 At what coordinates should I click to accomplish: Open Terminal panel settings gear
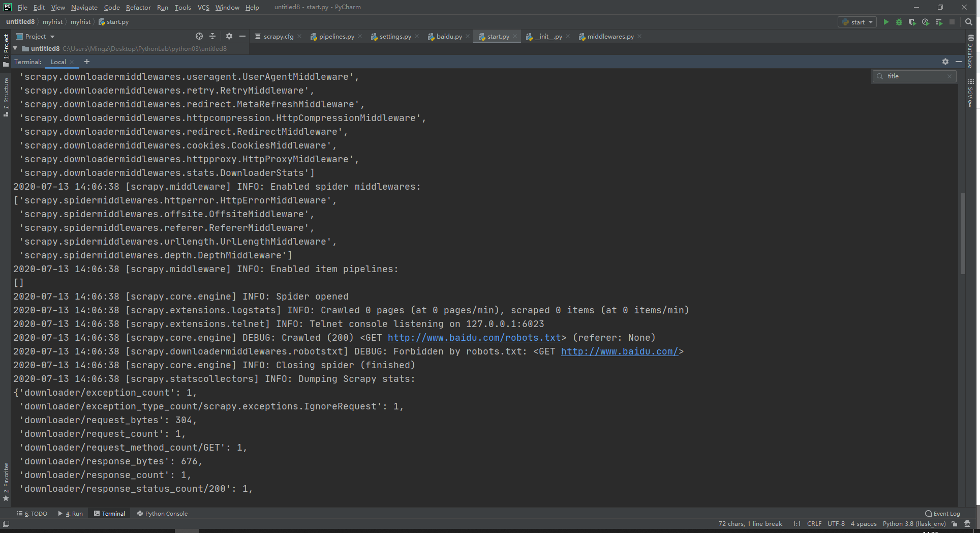click(x=945, y=62)
